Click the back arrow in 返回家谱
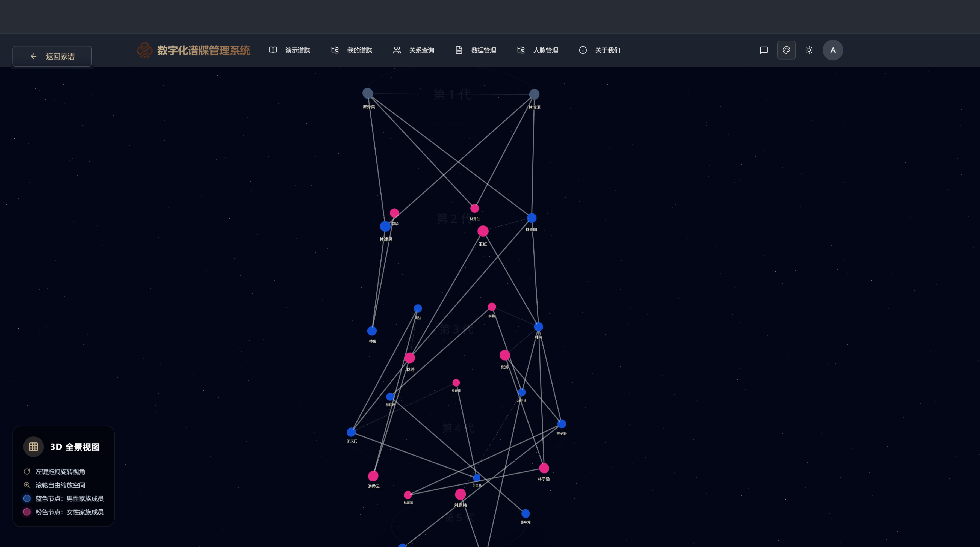 click(x=34, y=56)
